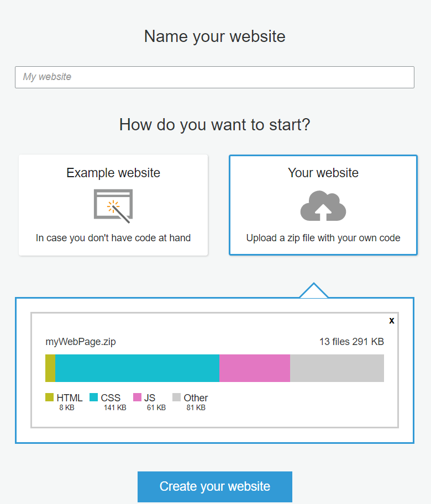The width and height of the screenshot is (431, 504).
Task: Click the Example website title text
Action: click(113, 173)
